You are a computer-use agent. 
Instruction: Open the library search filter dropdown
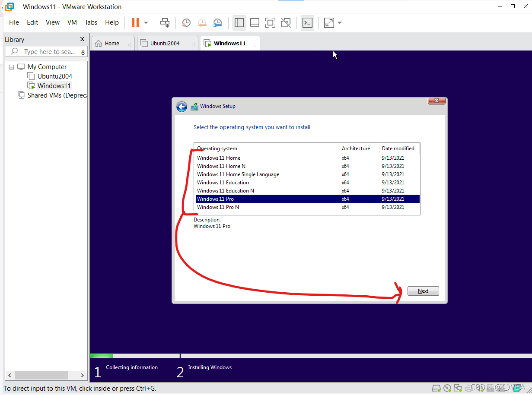tap(83, 52)
